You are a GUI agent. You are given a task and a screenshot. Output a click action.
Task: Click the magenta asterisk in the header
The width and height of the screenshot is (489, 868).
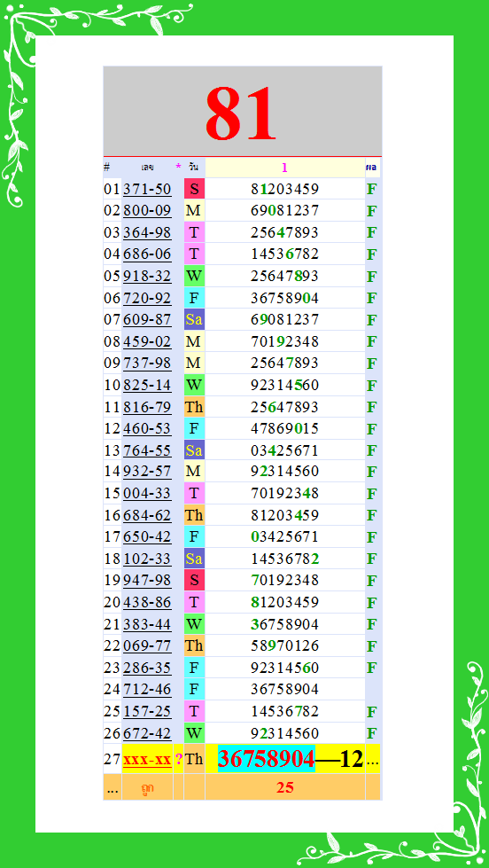178,168
